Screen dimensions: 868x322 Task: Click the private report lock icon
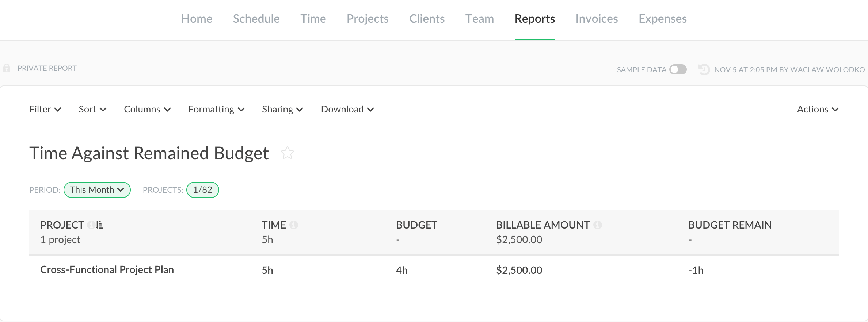7,68
